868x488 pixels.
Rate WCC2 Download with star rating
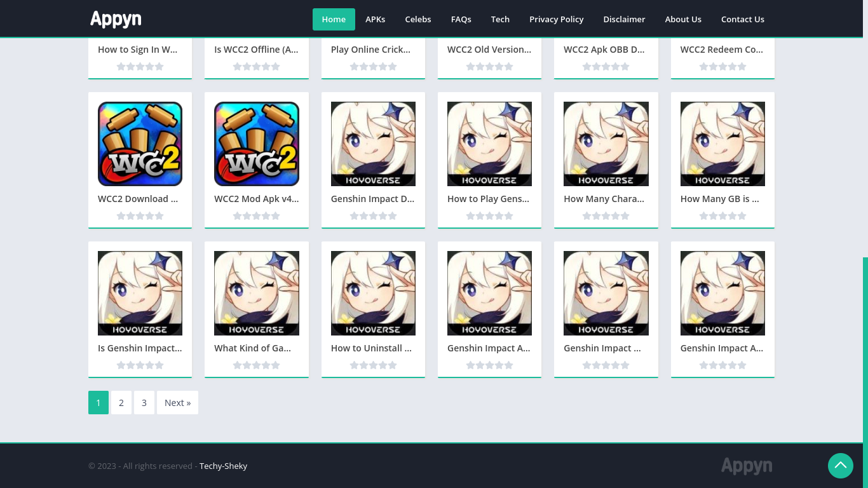(x=140, y=216)
